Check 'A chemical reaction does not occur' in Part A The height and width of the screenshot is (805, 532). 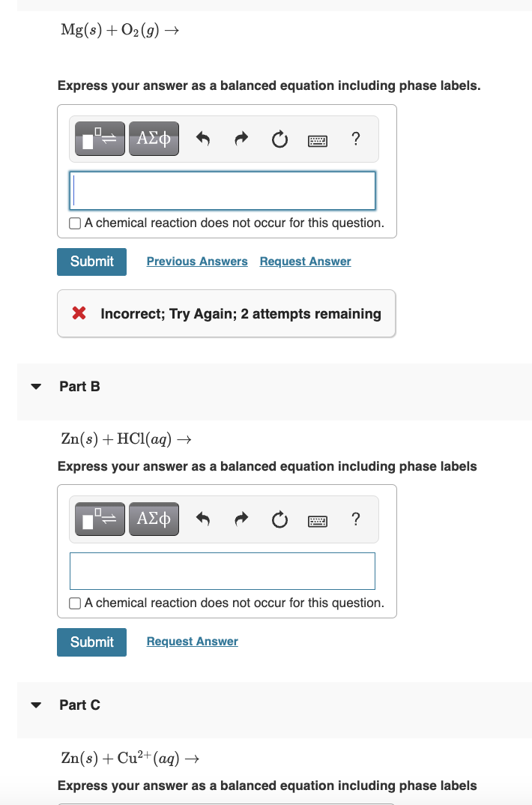75,223
